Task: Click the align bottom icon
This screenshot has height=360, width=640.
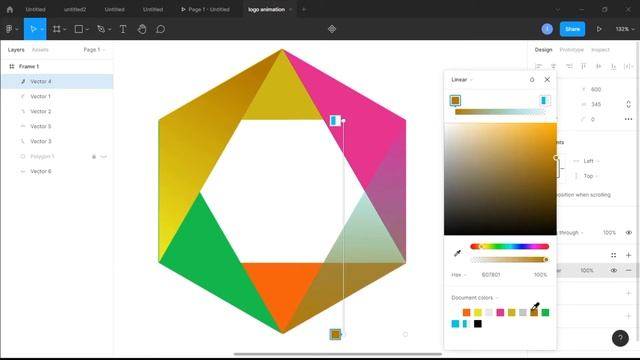Action: (613, 66)
